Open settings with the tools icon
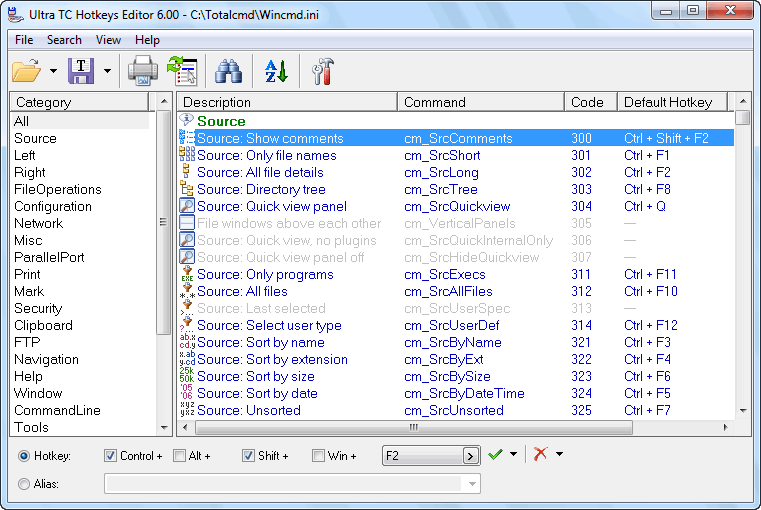This screenshot has width=761, height=510. tap(322, 71)
